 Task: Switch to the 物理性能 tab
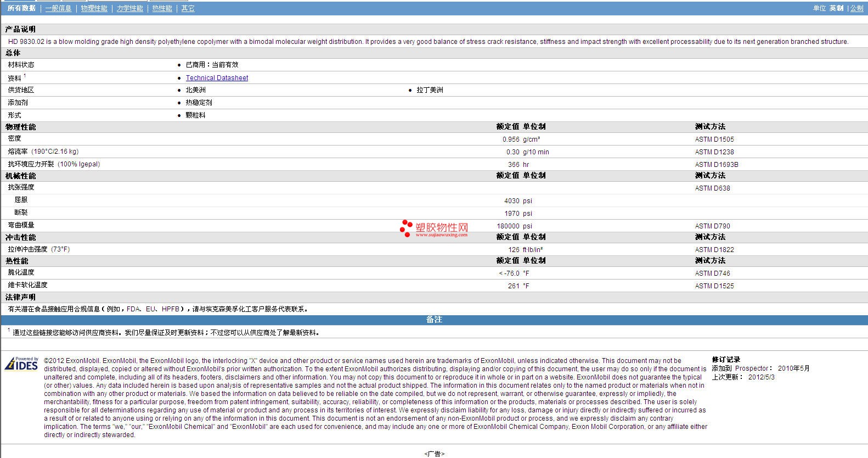[x=94, y=8]
